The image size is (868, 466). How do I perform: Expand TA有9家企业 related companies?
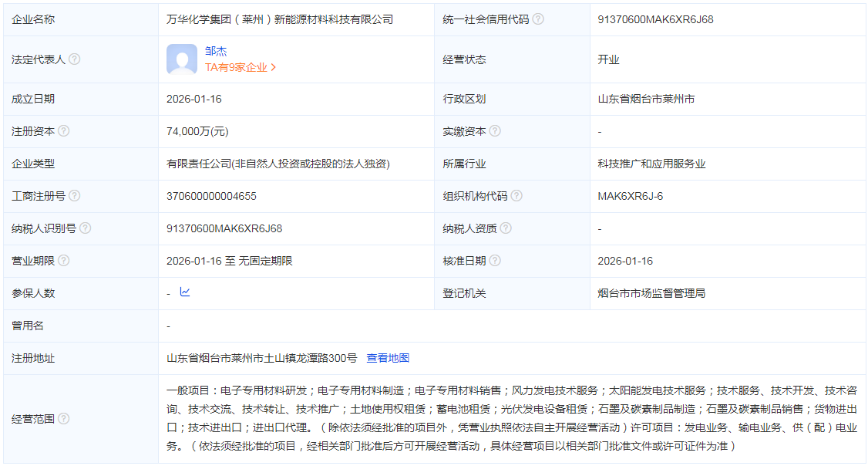click(x=241, y=68)
